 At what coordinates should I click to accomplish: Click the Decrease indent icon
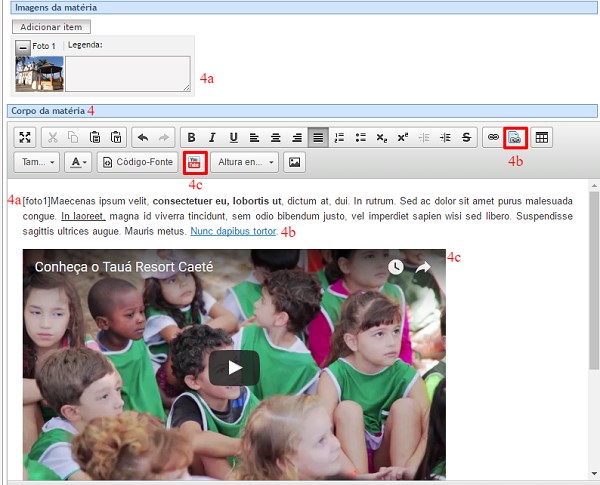424,137
